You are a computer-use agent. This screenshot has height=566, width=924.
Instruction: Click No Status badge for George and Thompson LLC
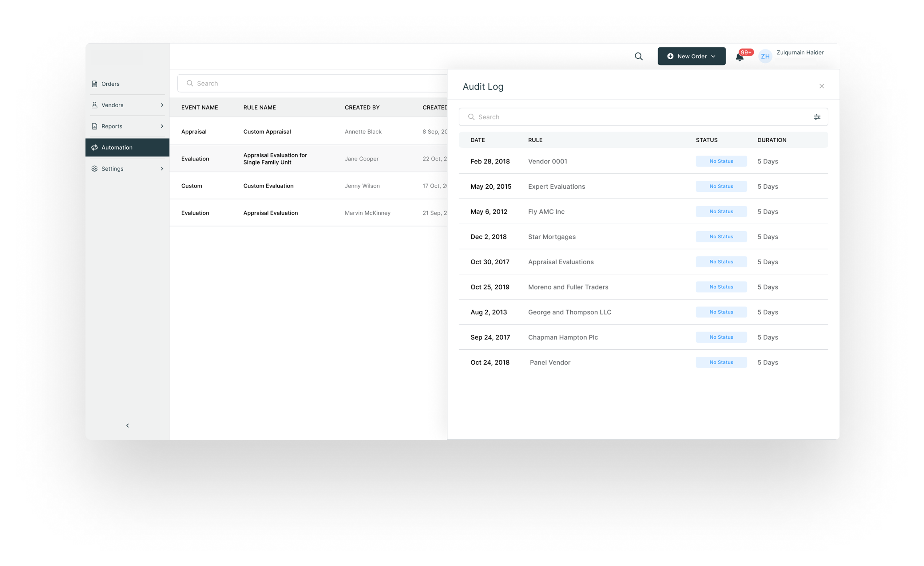click(721, 312)
